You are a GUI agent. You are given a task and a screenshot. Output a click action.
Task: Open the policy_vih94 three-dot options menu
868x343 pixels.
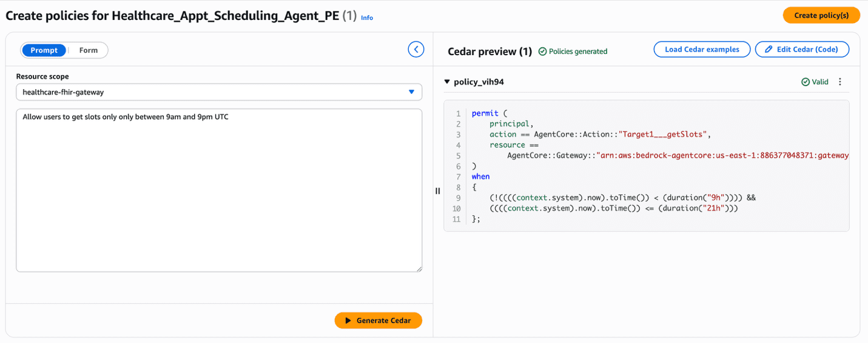pyautogui.click(x=840, y=82)
